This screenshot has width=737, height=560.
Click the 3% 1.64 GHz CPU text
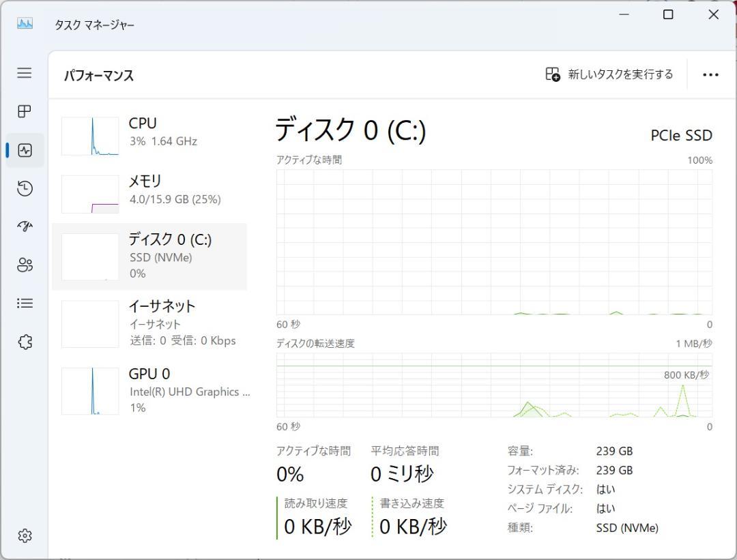point(163,141)
